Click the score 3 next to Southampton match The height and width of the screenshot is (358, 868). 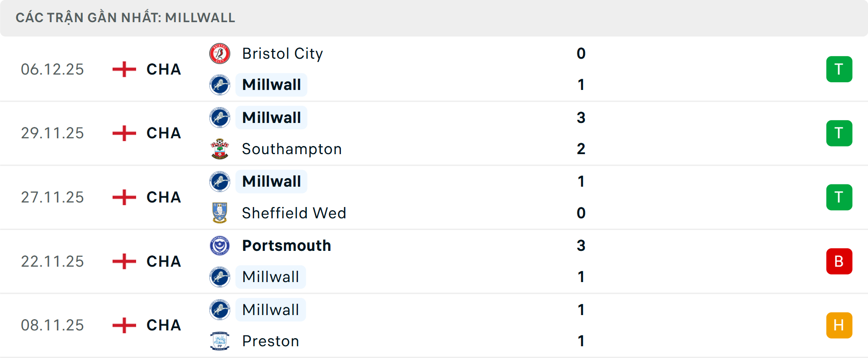(x=581, y=118)
